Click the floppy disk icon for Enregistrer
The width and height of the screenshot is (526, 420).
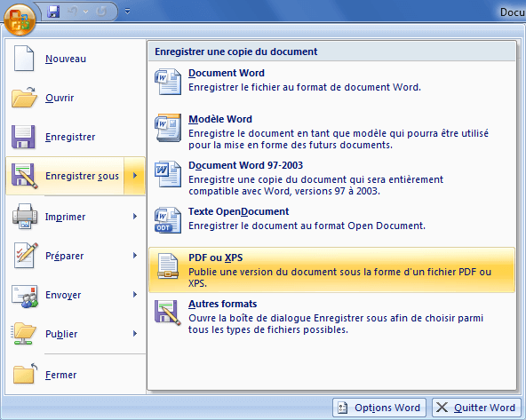tap(23, 137)
